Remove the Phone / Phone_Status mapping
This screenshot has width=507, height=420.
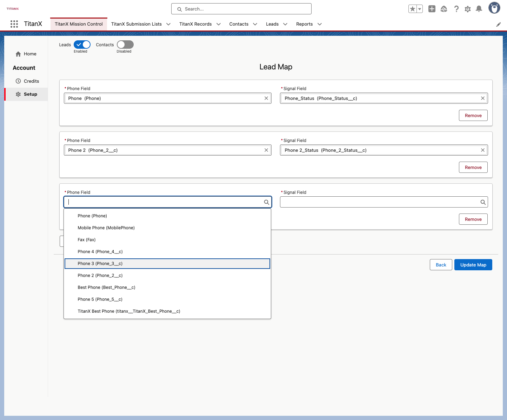pos(473,115)
